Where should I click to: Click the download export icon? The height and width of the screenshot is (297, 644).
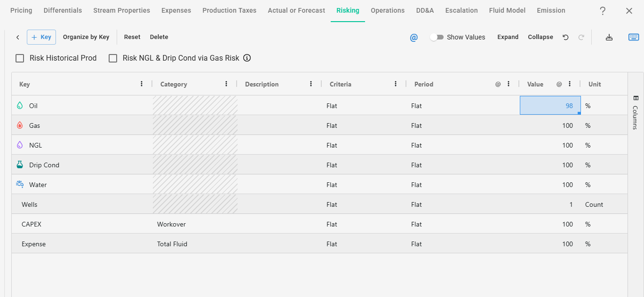coord(609,37)
